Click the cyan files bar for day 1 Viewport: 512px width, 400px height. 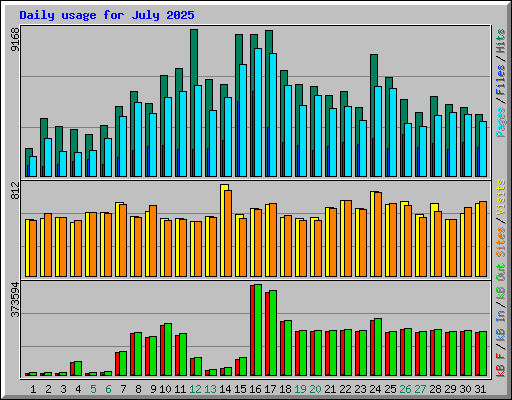33,166
